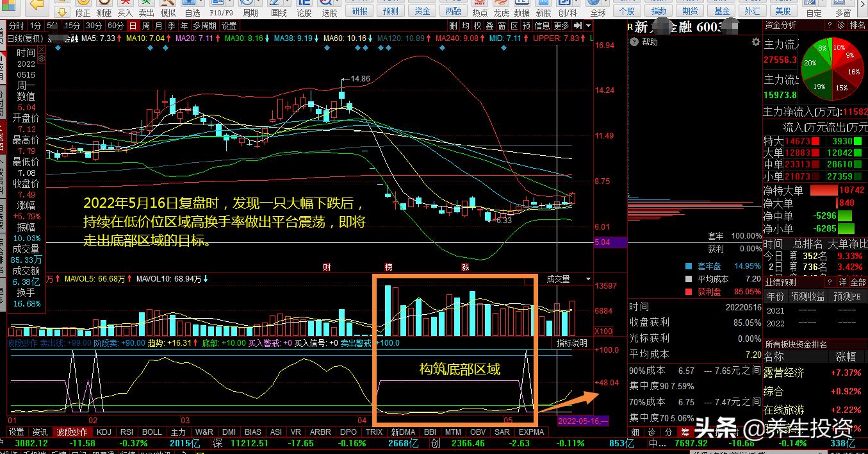
Task: Click the 帮助 help question-mark icon
Action: click(x=634, y=42)
